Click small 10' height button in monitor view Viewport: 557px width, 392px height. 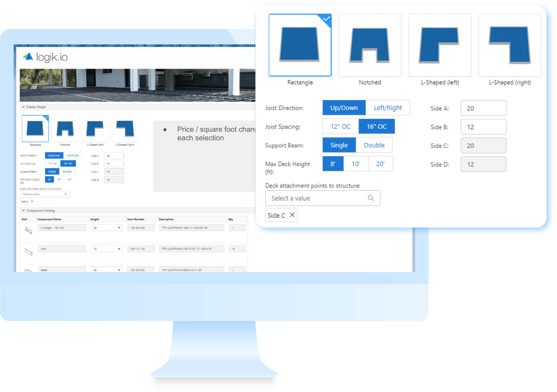pos(59,179)
